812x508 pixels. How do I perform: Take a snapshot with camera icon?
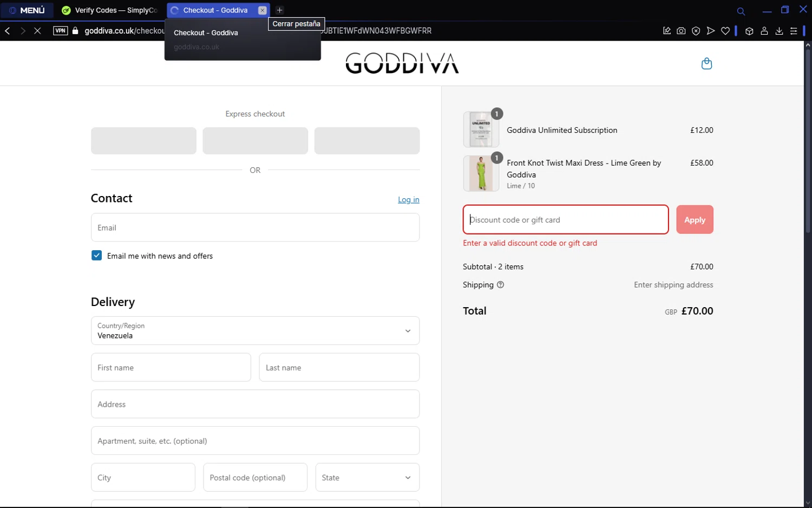tap(682, 31)
